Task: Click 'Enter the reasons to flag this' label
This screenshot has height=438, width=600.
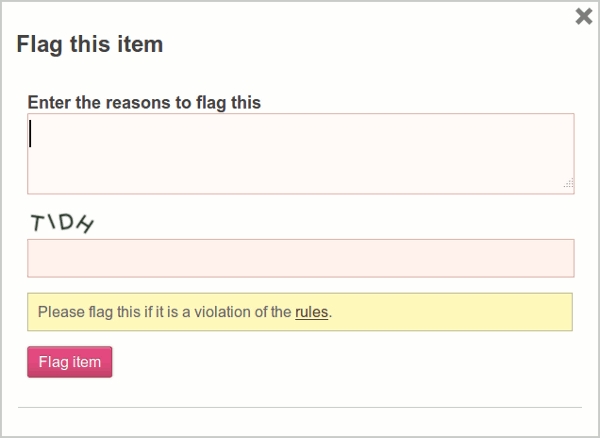Action: 144,102
